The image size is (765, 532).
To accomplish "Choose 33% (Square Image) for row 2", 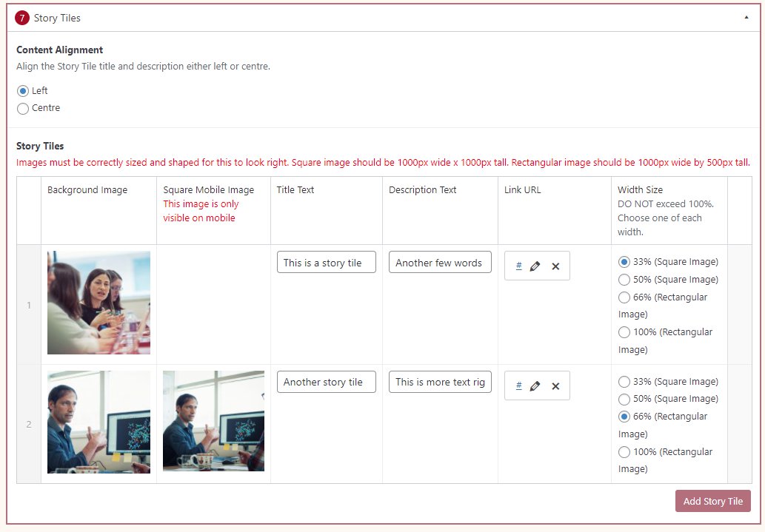I will click(x=624, y=381).
